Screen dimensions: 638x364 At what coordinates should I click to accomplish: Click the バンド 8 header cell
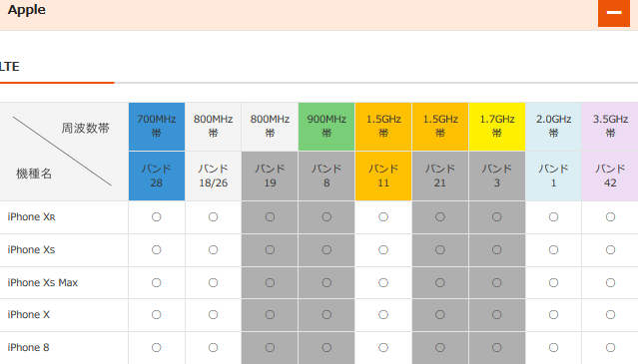[x=326, y=176]
